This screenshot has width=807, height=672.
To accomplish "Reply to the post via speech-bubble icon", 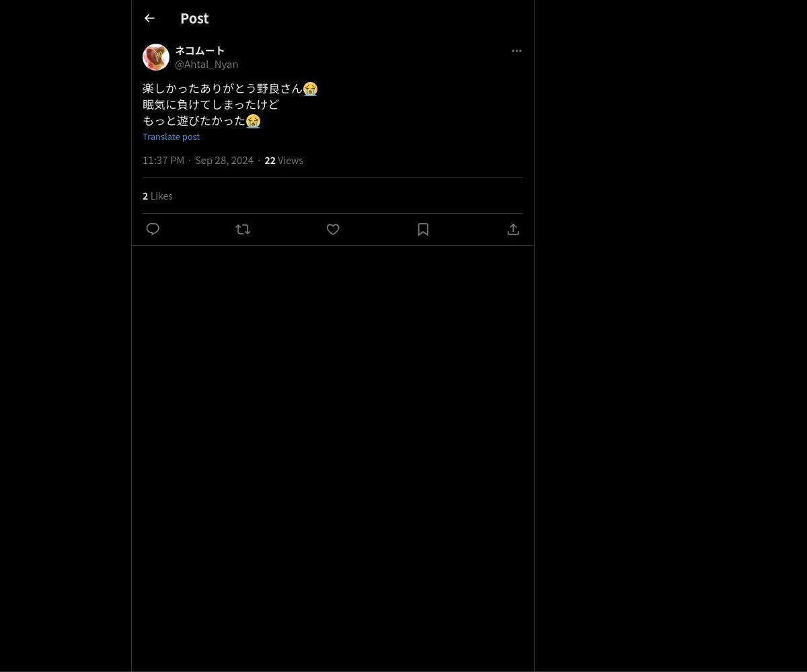I will pos(153,229).
